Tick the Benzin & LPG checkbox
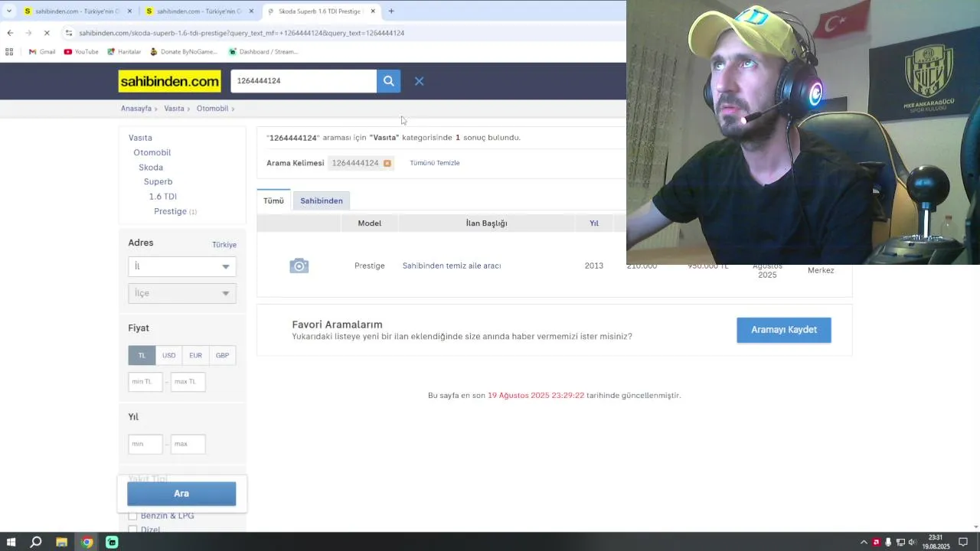The image size is (980, 551). (x=132, y=516)
